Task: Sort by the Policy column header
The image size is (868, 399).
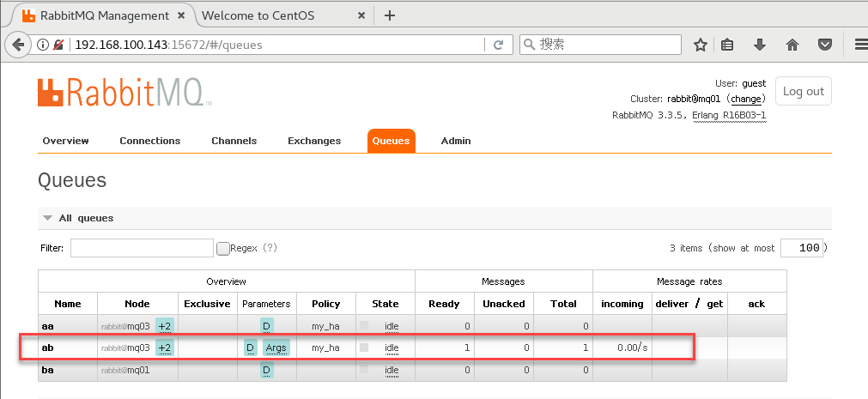Action: [325, 304]
